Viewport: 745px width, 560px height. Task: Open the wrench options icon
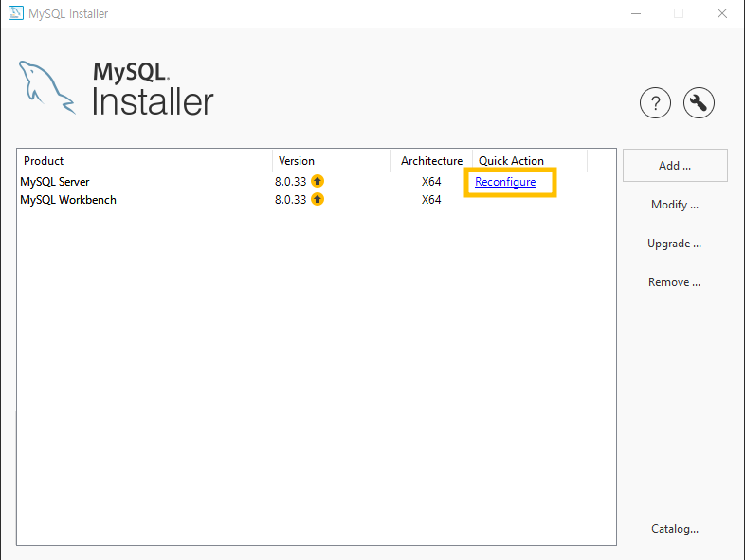(699, 102)
